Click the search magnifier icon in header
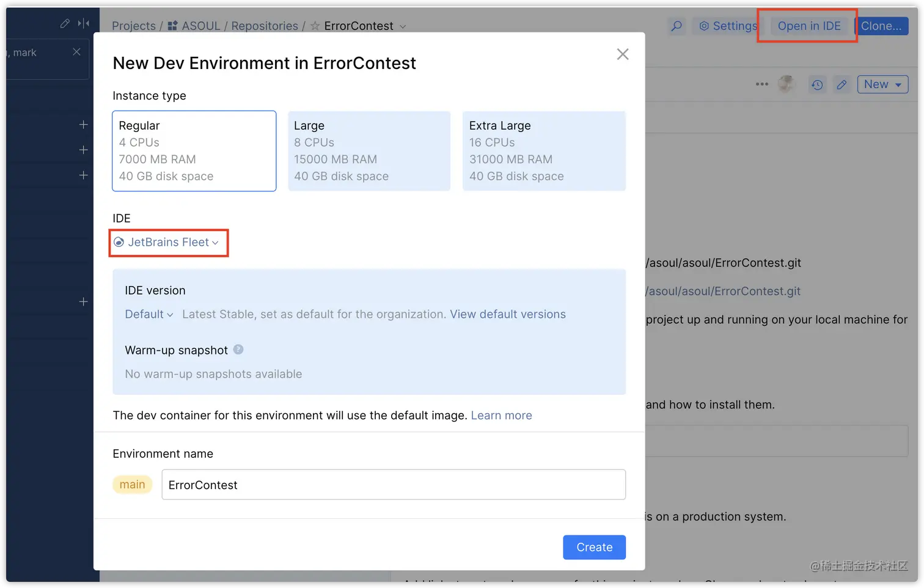The image size is (924, 588). click(676, 26)
